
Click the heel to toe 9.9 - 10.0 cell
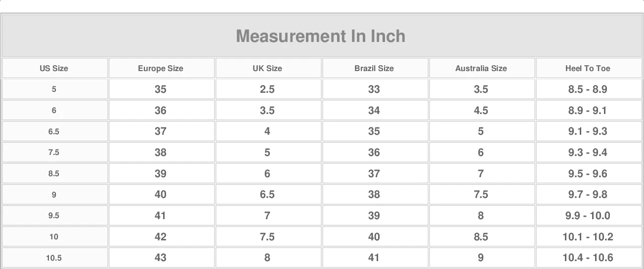click(588, 216)
